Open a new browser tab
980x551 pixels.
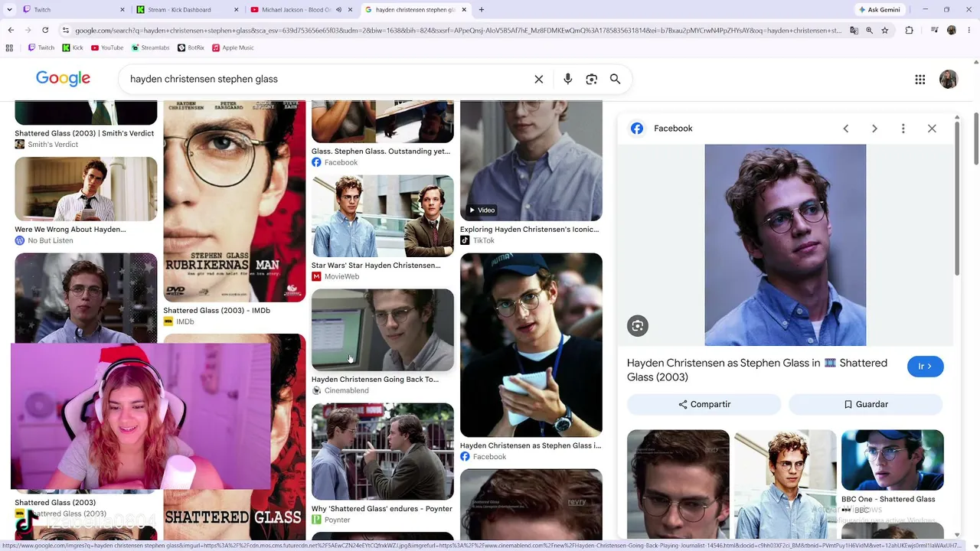click(482, 10)
